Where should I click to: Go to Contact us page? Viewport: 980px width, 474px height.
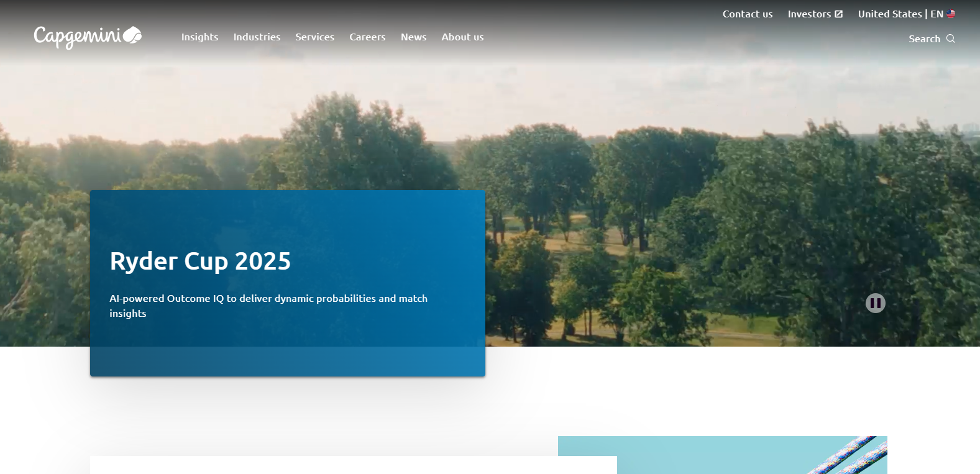(x=748, y=14)
